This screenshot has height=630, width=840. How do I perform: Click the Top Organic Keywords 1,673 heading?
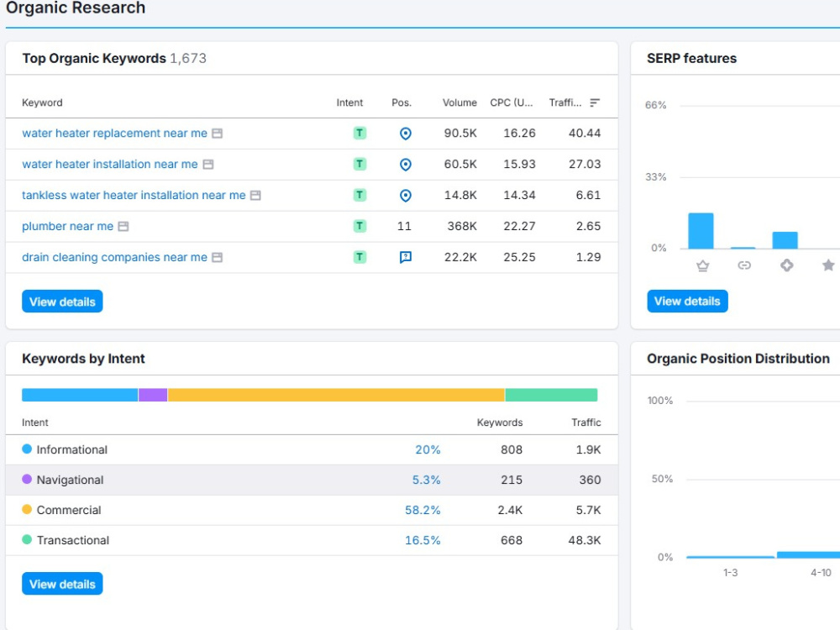pos(114,59)
